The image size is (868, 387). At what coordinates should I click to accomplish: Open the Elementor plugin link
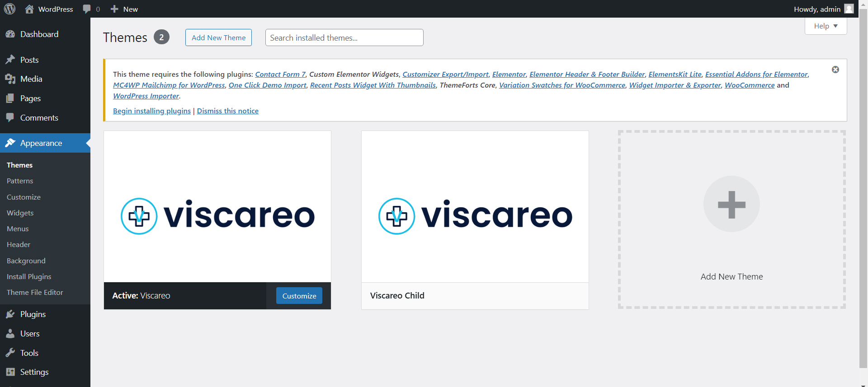509,75
